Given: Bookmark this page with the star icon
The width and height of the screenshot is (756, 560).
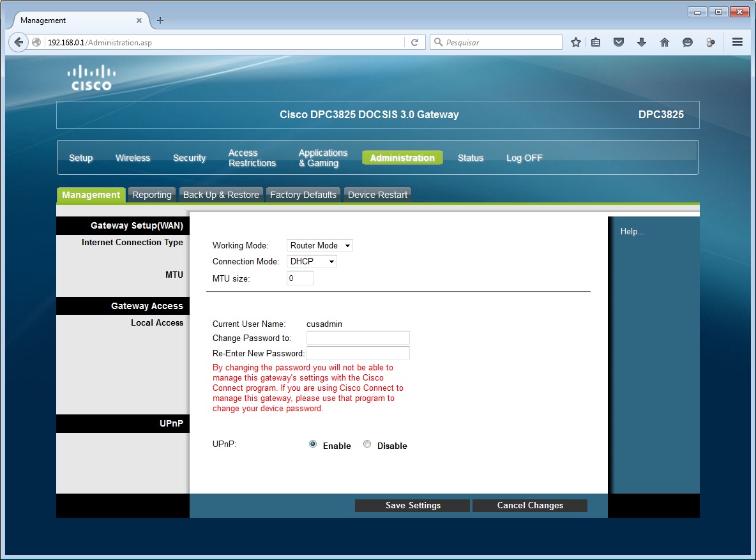Looking at the screenshot, I should (575, 42).
